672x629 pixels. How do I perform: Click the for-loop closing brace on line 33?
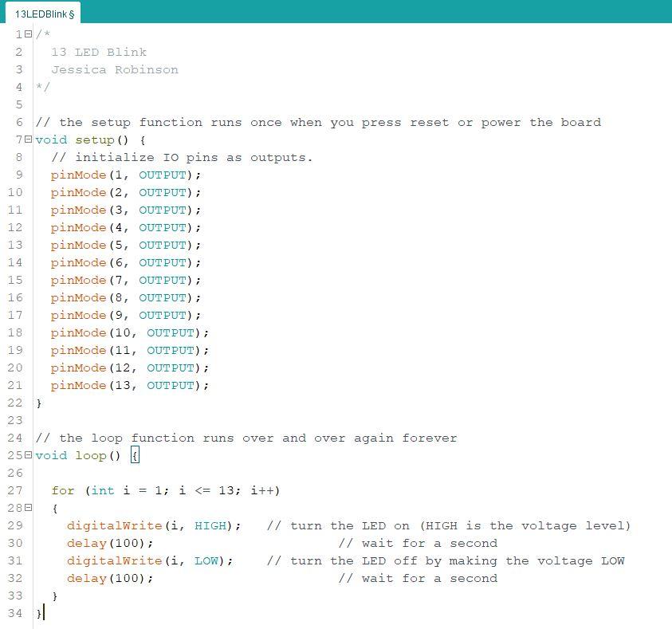[55, 596]
